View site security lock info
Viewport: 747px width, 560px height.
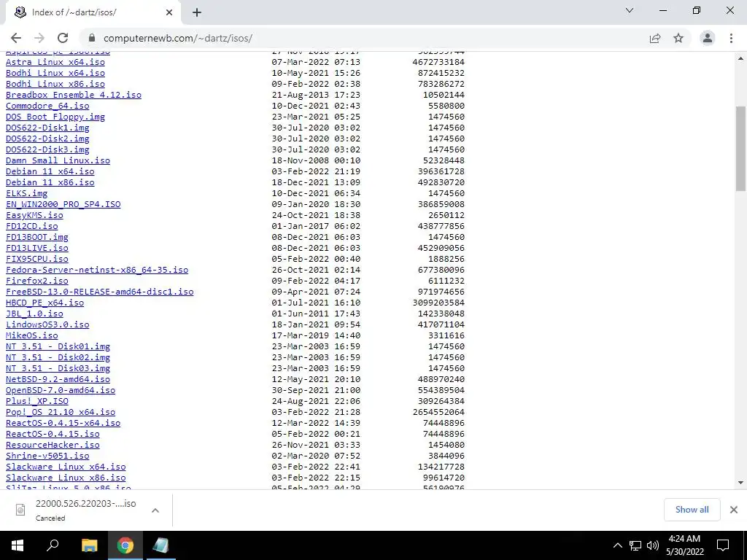[92, 38]
